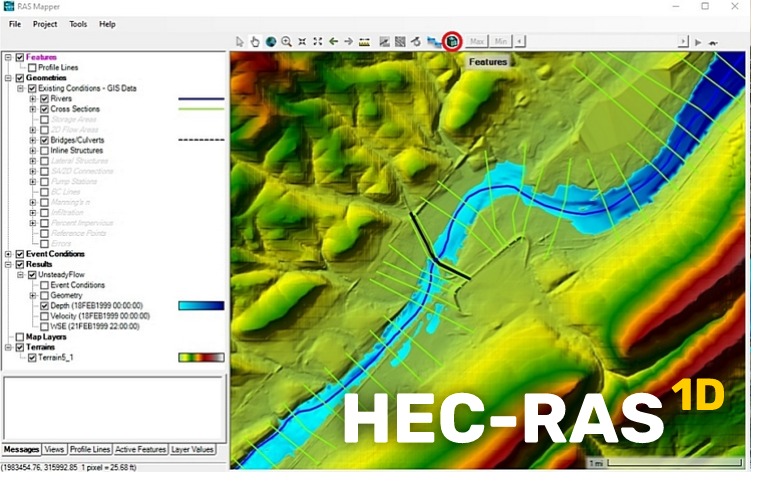The image size is (760, 486).
Task: Expand the Cross Sections tree node
Action: [32, 109]
